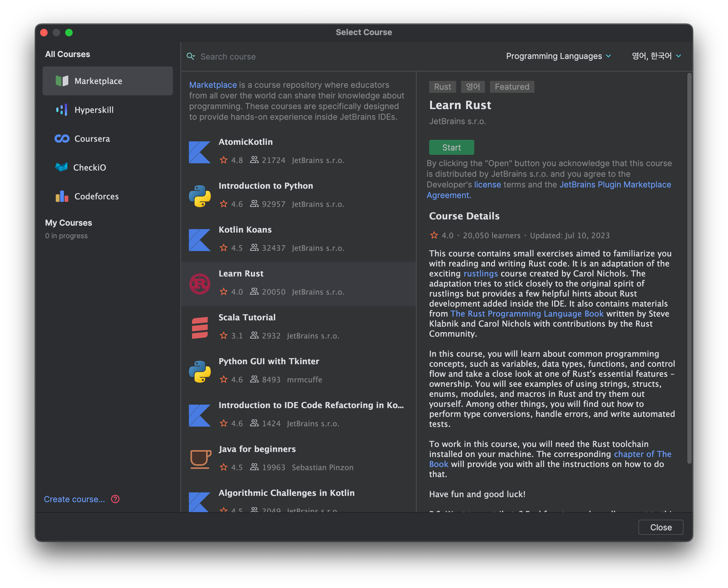Click the Coursera infinity logo icon
Screen dimensions: 728x588
click(62, 139)
